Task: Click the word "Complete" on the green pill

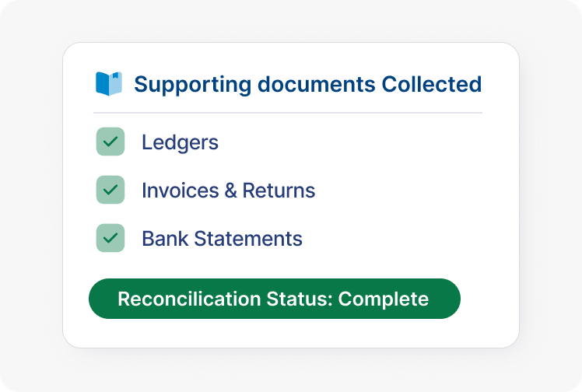Action: 384,299
